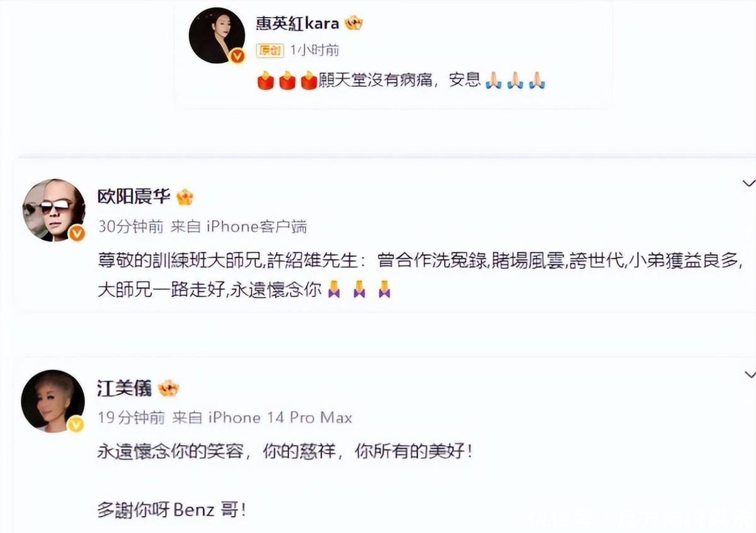Expand the options chevron on 欧阳震华's post
This screenshot has height=533, width=756.
pos(748,183)
